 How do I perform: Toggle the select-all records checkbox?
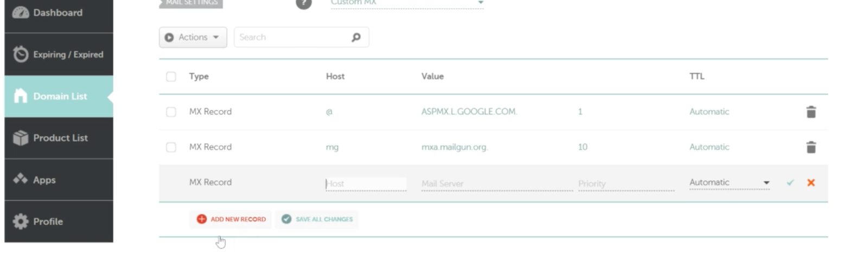tap(171, 77)
